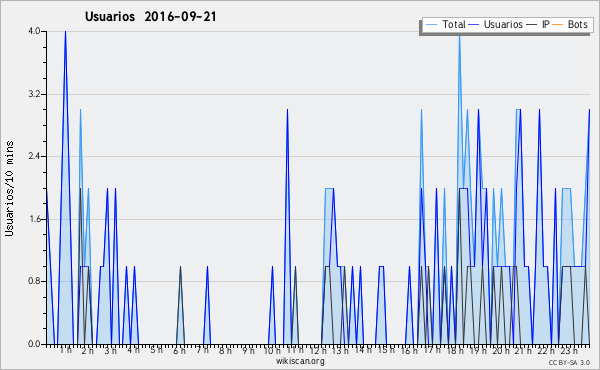This screenshot has width=600, height=370.
Task: Click the 12 h time label
Action: 318,350
